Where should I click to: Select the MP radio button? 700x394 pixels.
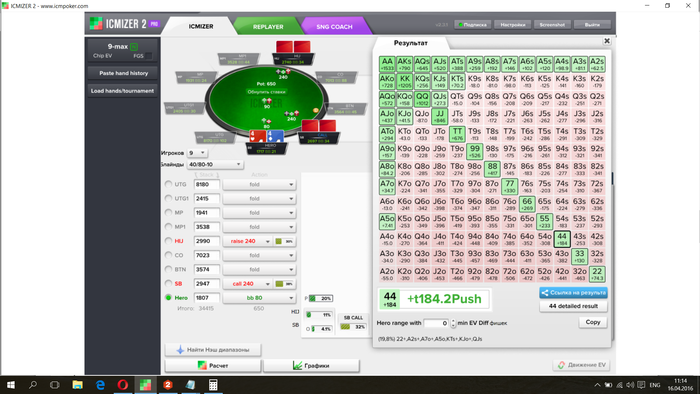pyautogui.click(x=168, y=212)
